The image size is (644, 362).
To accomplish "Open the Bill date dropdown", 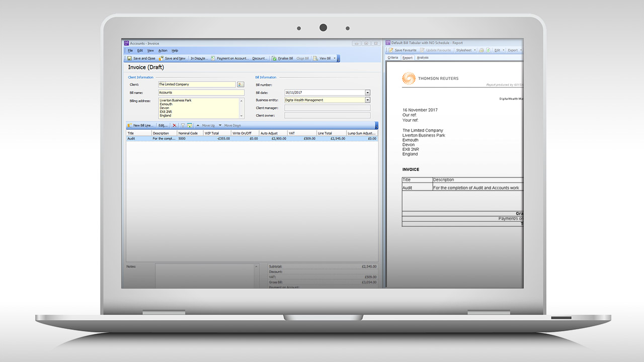I will click(x=367, y=93).
